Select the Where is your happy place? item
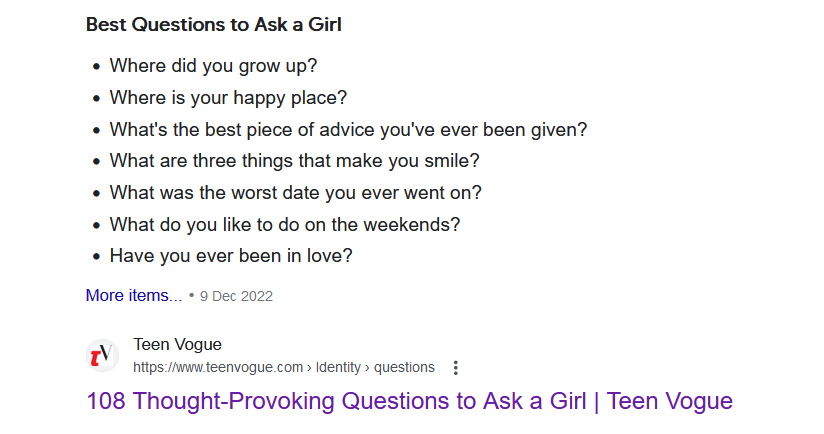 pyautogui.click(x=228, y=98)
